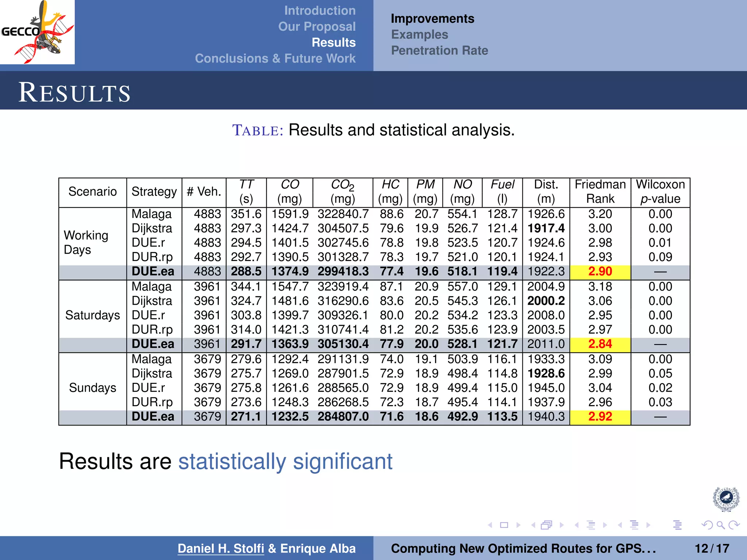The width and height of the screenshot is (747, 560).
Task: Click the travel time value 351.6
Action: point(246,214)
